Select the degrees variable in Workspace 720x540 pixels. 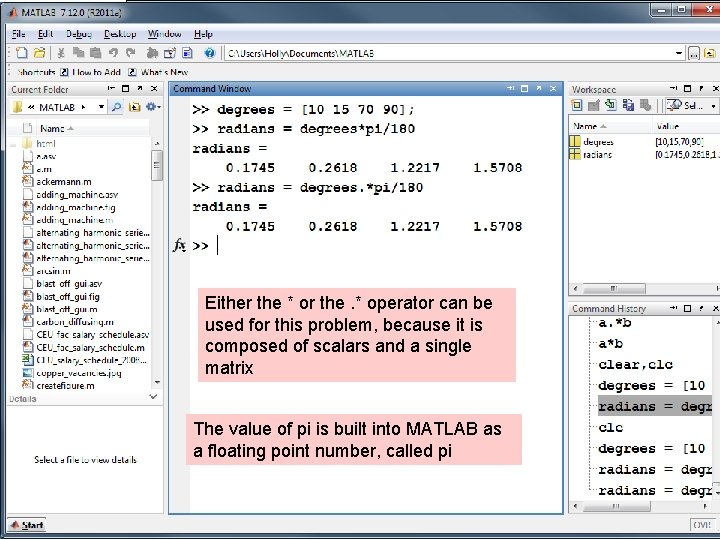[x=598, y=142]
